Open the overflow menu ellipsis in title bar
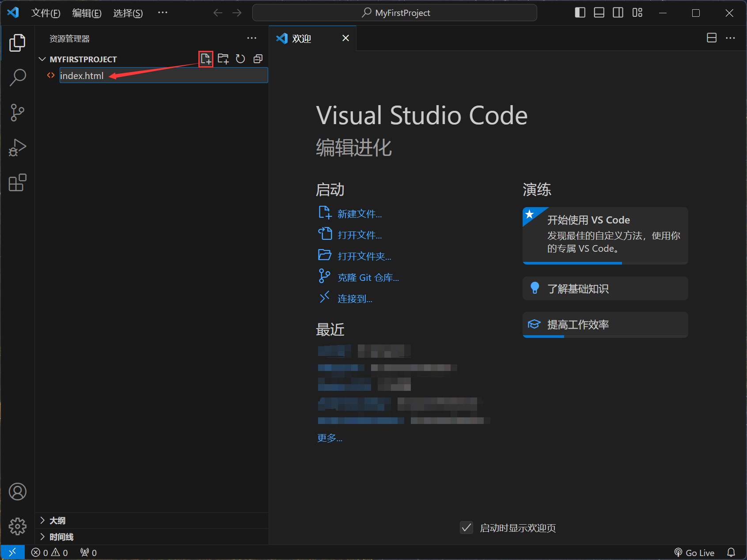747x560 pixels. (163, 13)
